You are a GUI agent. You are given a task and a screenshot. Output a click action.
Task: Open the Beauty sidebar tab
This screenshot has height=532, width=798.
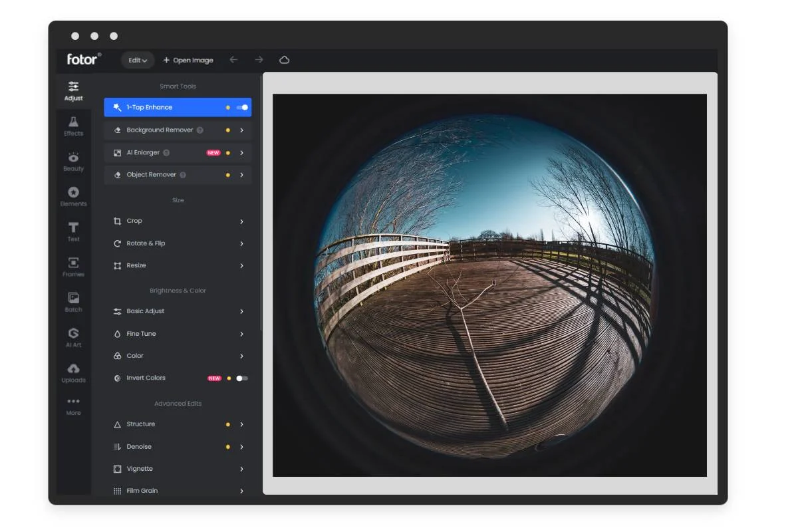[73, 161]
